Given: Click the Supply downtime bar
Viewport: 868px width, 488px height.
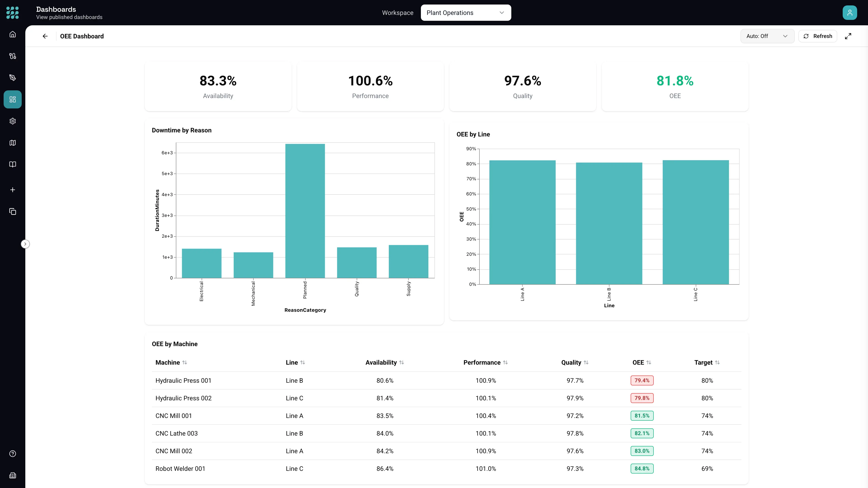Looking at the screenshot, I should 408,261.
